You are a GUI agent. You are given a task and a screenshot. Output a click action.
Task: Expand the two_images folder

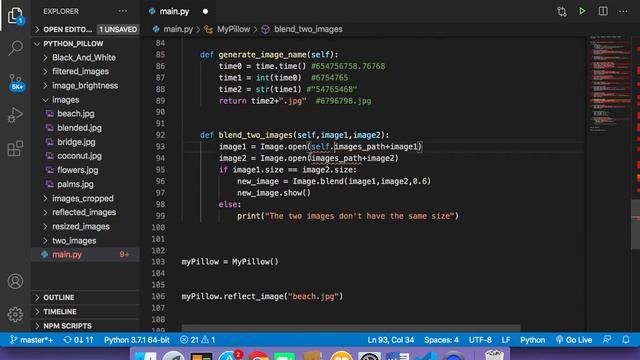pyautogui.click(x=86, y=241)
